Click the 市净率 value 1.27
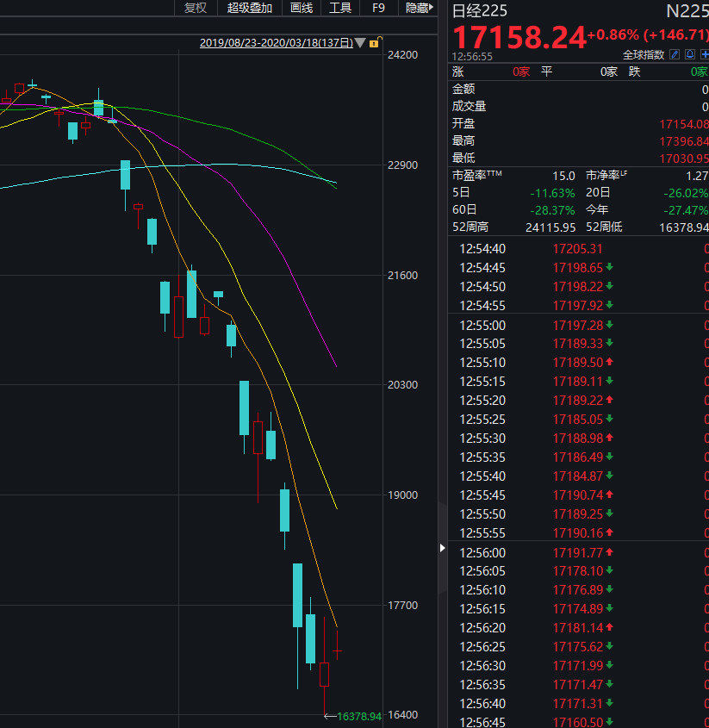Image resolution: width=709 pixels, height=728 pixels. click(x=697, y=176)
